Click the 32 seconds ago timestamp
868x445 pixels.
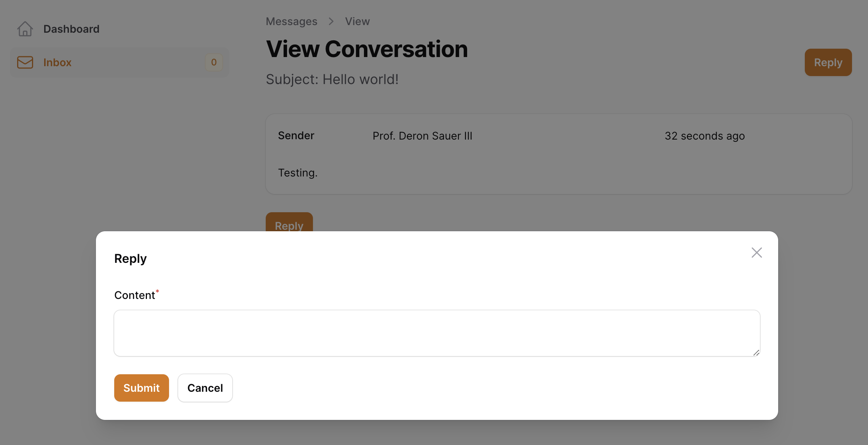point(704,136)
